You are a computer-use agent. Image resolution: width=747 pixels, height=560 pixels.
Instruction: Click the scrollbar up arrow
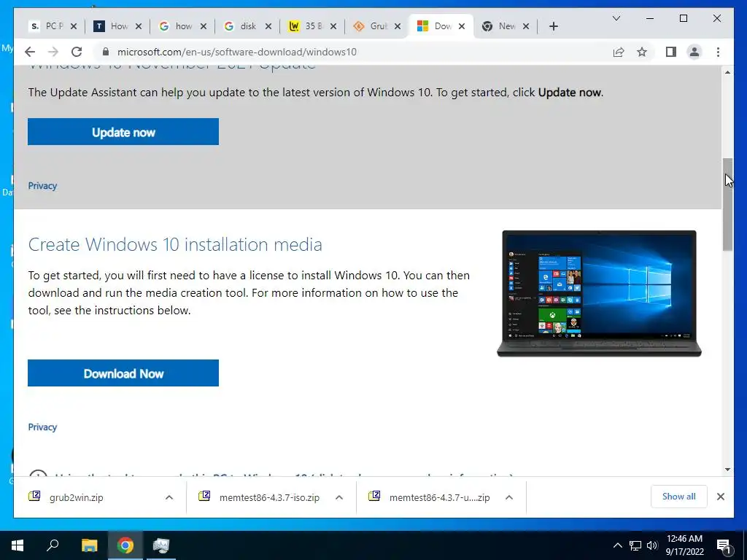(x=727, y=72)
